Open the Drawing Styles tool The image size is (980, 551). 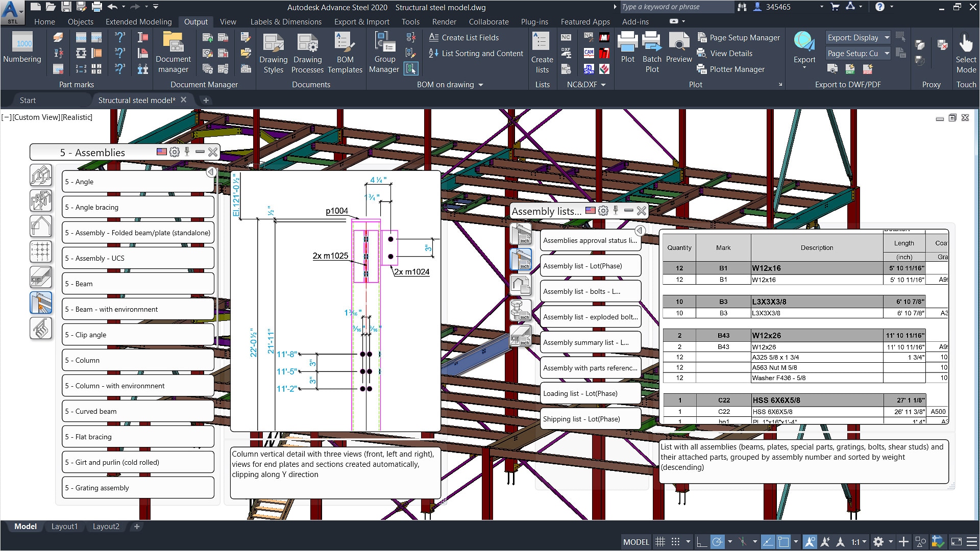tap(273, 51)
